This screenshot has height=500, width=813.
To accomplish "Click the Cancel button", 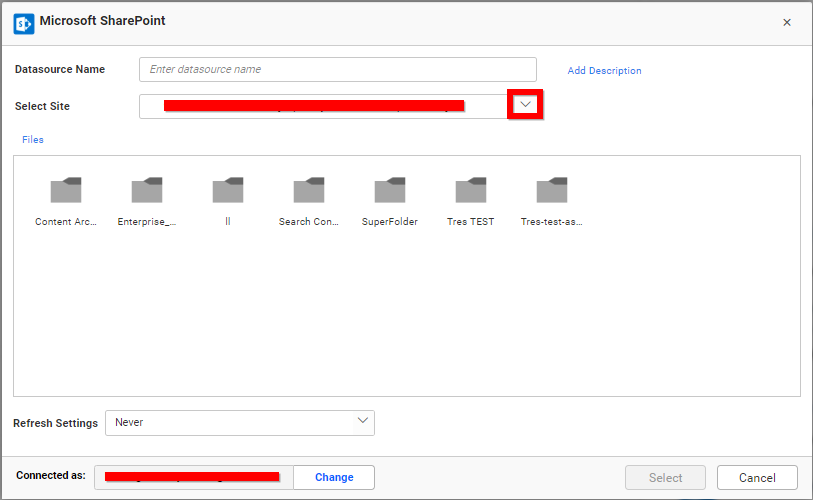I will point(757,478).
